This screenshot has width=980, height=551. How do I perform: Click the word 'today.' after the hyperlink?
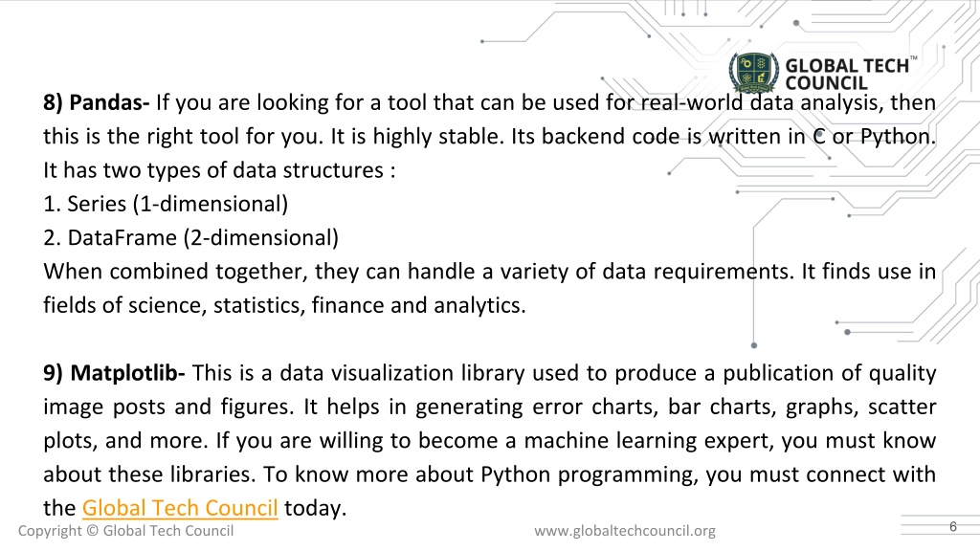(x=315, y=508)
